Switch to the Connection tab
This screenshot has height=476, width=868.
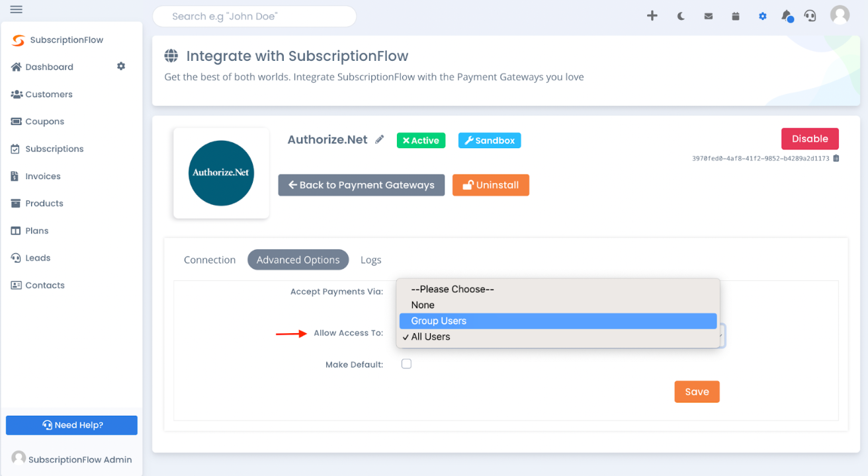tap(210, 260)
